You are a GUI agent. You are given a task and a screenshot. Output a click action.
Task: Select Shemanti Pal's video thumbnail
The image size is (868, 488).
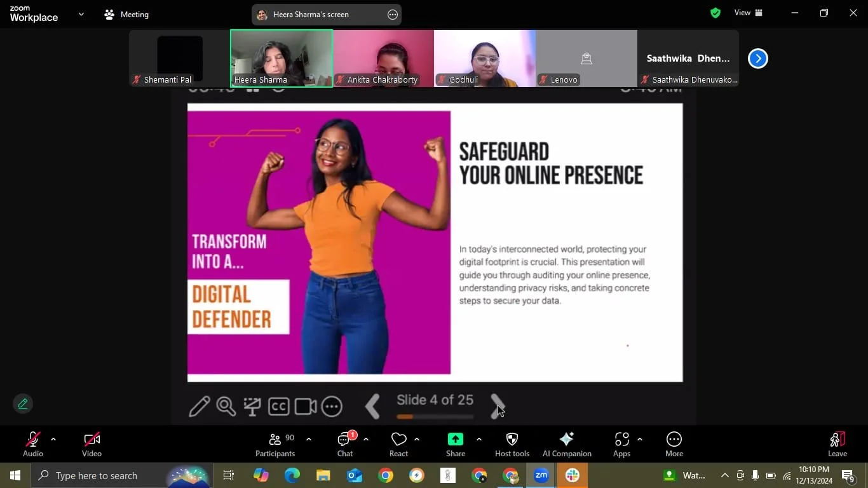coord(180,58)
